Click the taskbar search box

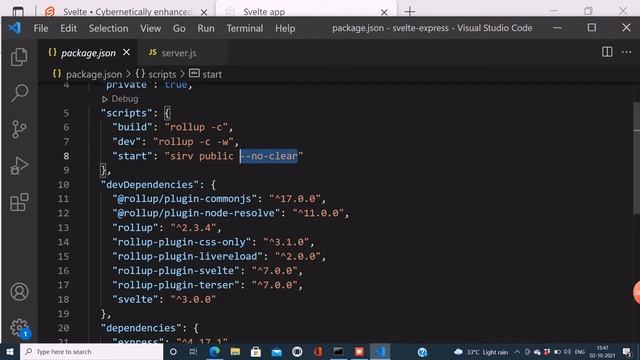tap(91, 351)
